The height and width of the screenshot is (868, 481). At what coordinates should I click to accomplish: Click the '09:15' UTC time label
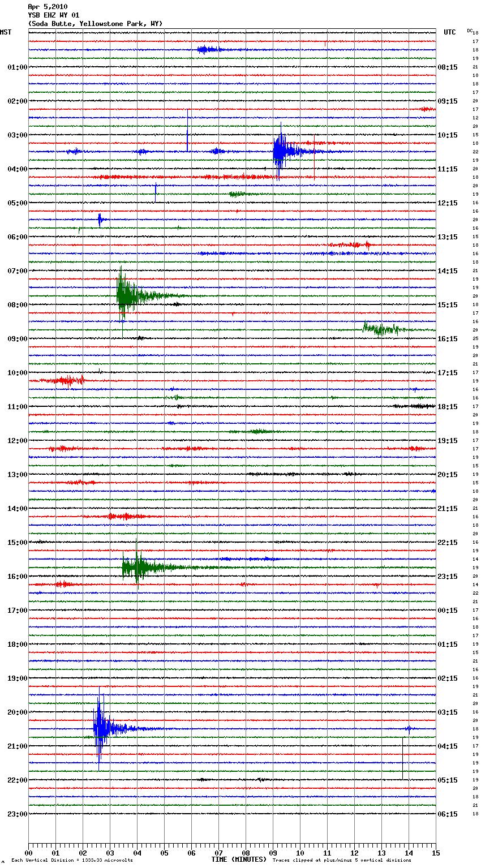click(448, 101)
